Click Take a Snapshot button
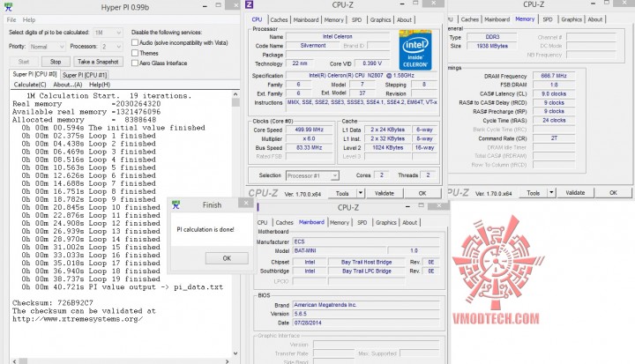 (98, 62)
